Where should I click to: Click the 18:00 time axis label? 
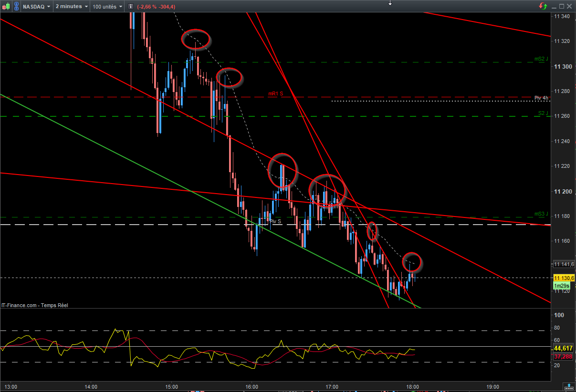pos(413,387)
